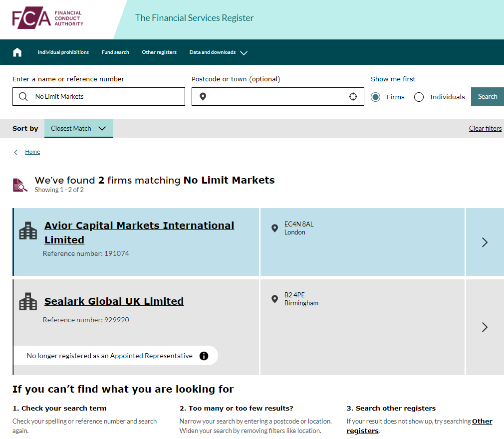Viewport: 504px width, 439px height.
Task: Click info icon beside Appointed Representative notice
Action: pyautogui.click(x=204, y=356)
